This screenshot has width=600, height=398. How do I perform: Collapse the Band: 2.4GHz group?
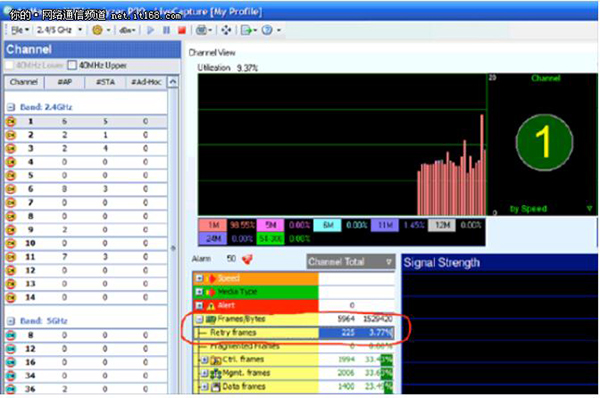[x=11, y=107]
